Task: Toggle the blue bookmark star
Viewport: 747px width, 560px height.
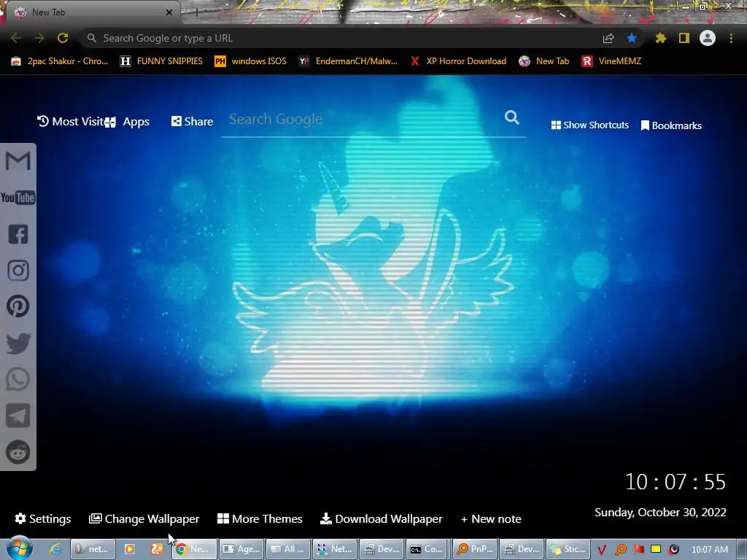Action: [x=632, y=38]
